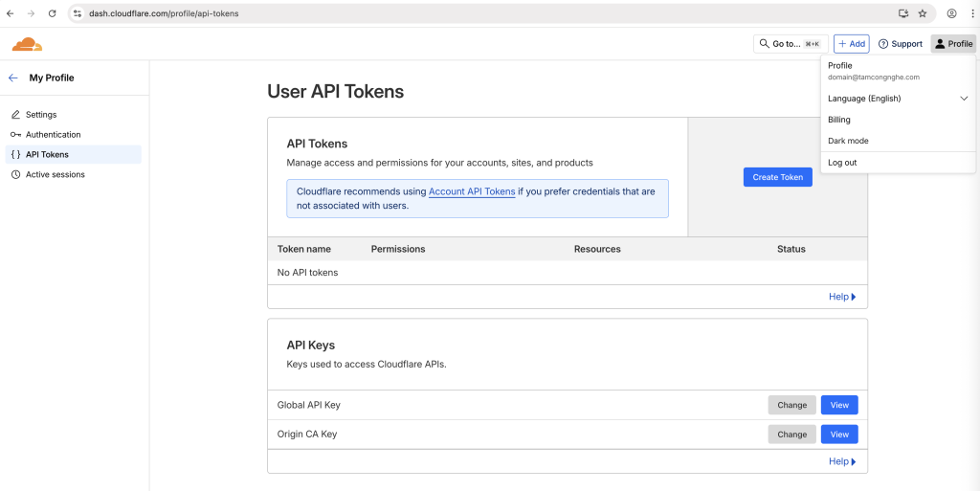Follow the Account API Tokens link

coord(472,191)
